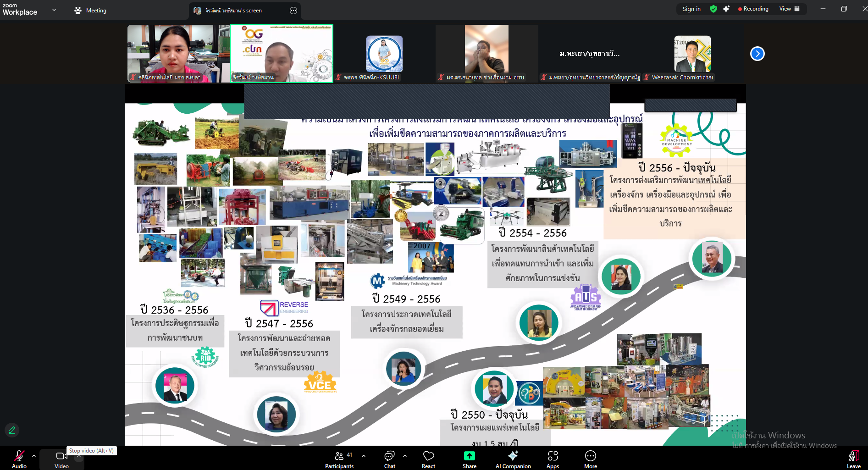Unmute the microphone with Audio button
The image size is (868, 470).
[x=19, y=459]
